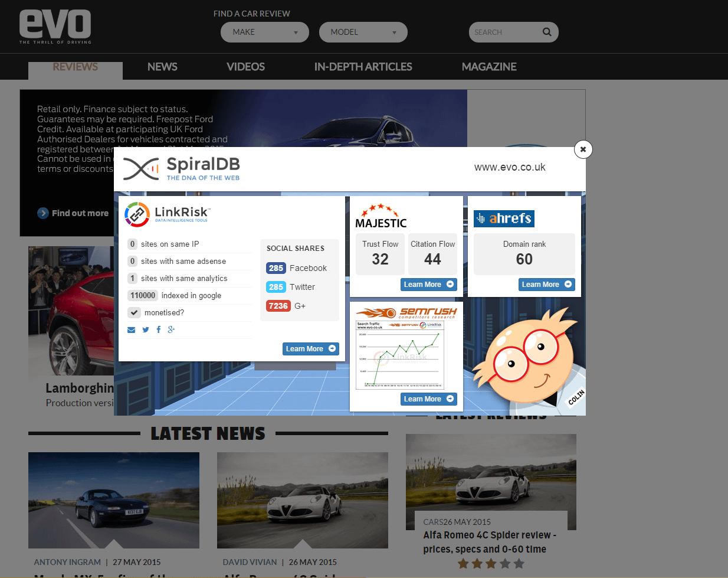Click the ahrefs logo
The height and width of the screenshot is (578, 728).
[x=504, y=218]
